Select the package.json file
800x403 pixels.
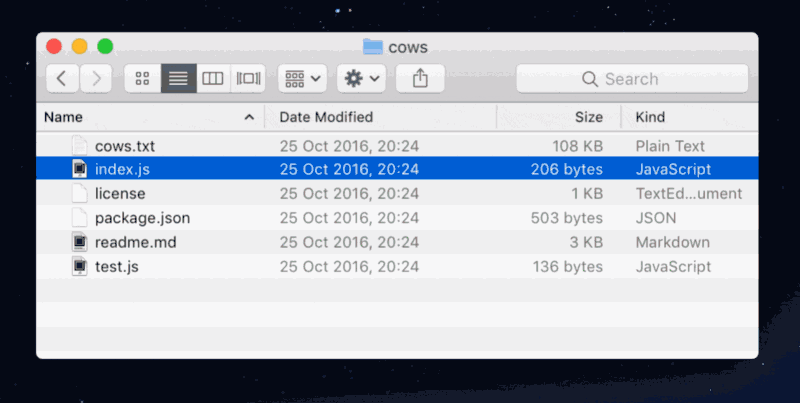[142, 218]
